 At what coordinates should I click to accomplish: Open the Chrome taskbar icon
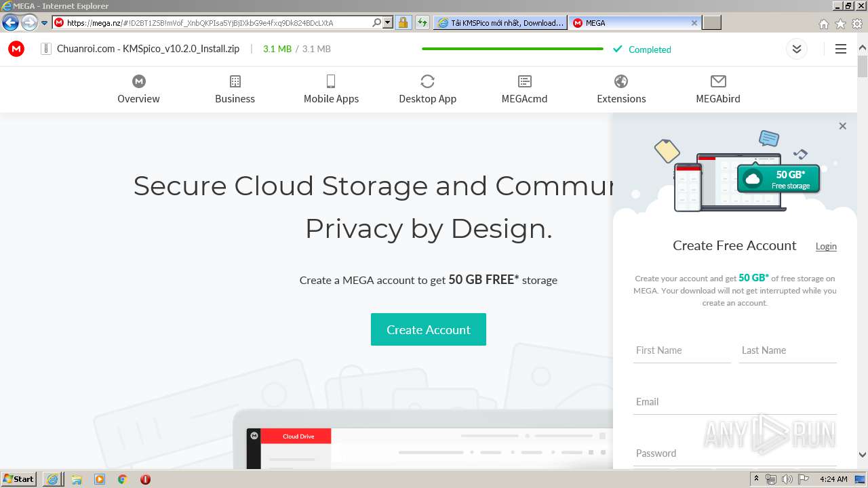[123, 479]
